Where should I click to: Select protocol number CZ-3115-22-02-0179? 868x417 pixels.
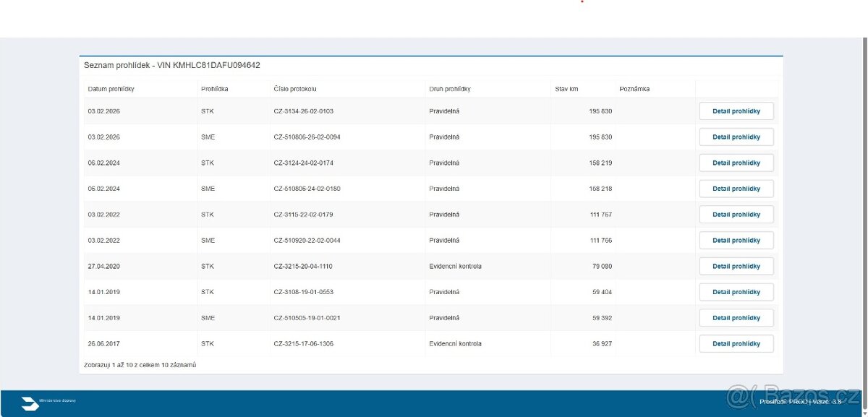(303, 215)
